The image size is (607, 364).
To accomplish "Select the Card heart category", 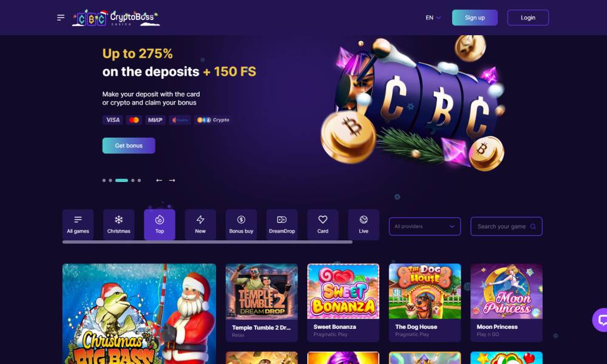I will click(323, 224).
